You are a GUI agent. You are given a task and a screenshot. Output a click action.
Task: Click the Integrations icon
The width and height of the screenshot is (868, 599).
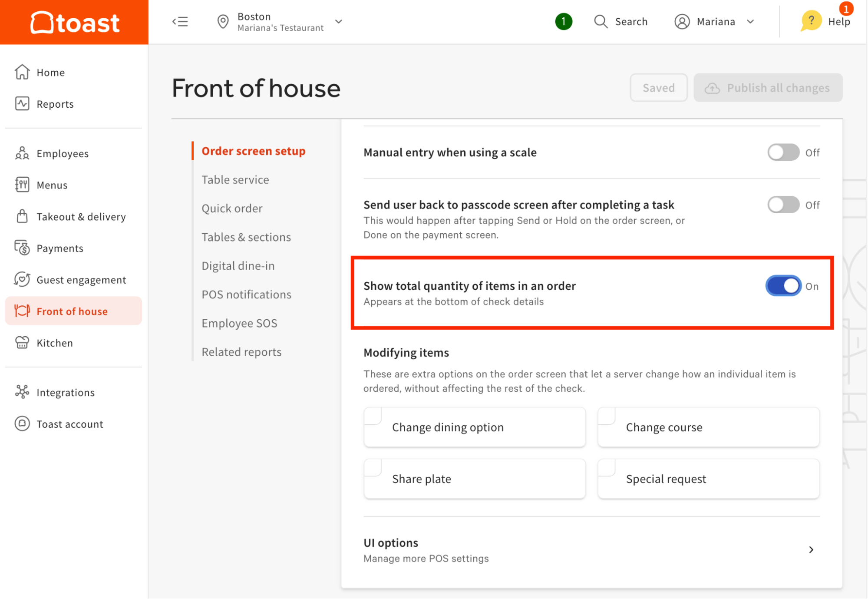pos(22,392)
